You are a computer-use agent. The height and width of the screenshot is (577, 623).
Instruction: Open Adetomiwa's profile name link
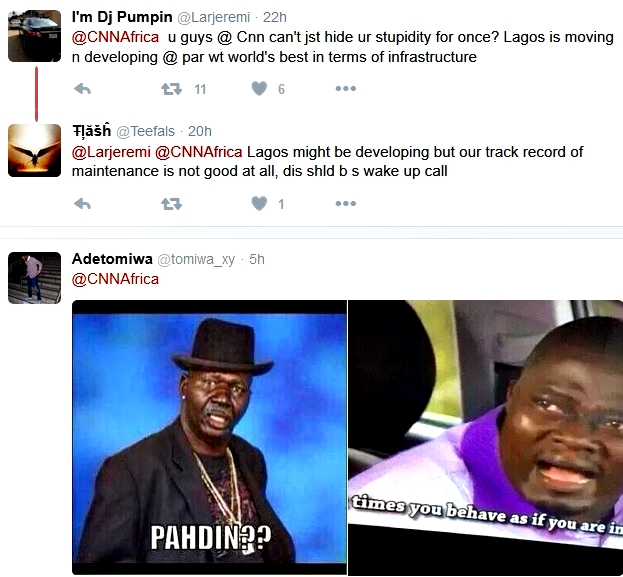(x=112, y=259)
